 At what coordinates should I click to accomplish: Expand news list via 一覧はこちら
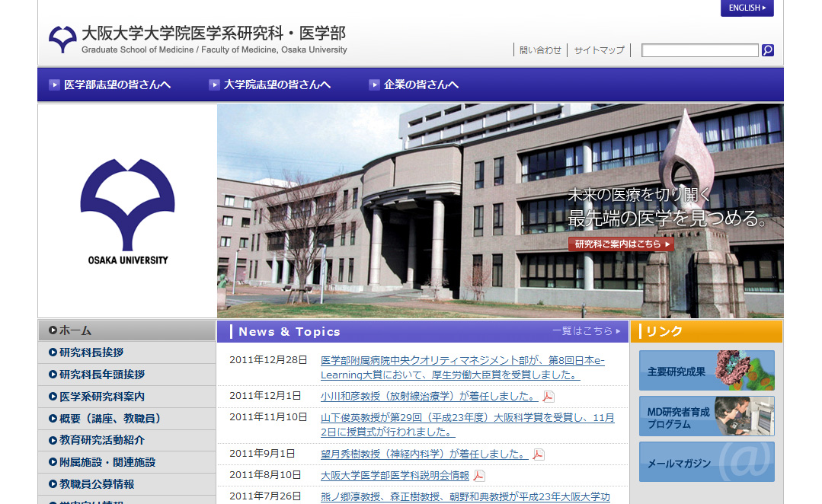click(586, 331)
